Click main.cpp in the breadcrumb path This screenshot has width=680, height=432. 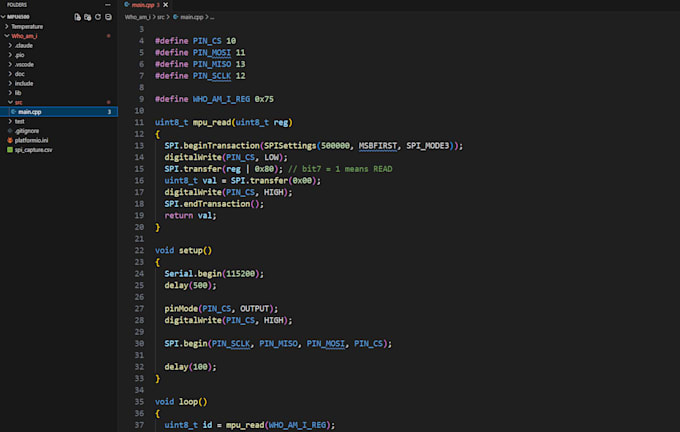[192, 17]
